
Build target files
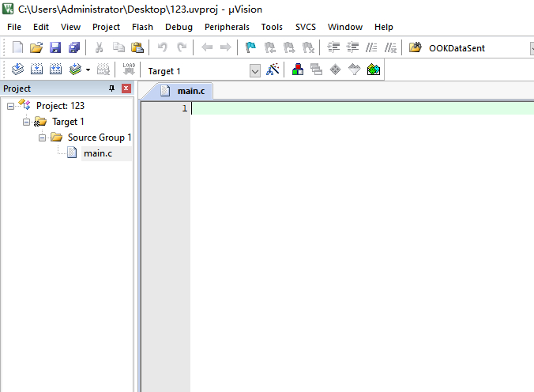[x=36, y=70]
